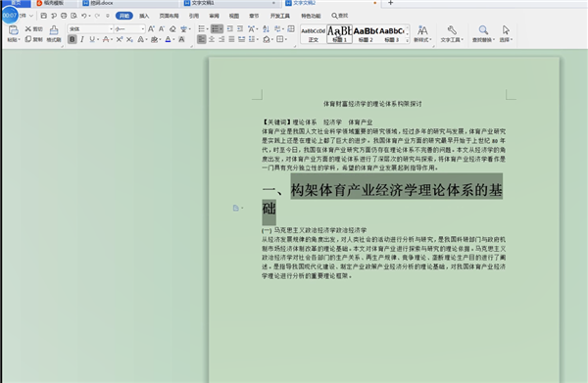Increase font size with the larger A icon
Viewport: 588px width, 383px height.
pos(151,28)
